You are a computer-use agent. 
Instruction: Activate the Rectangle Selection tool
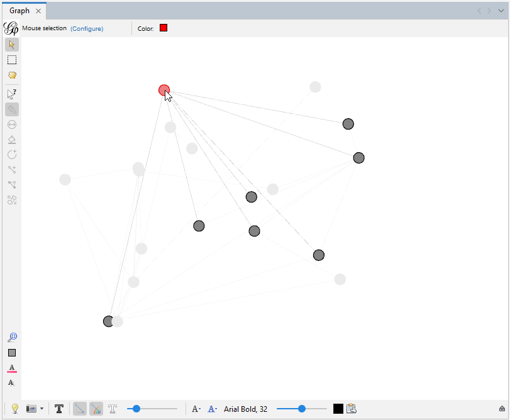(11, 60)
